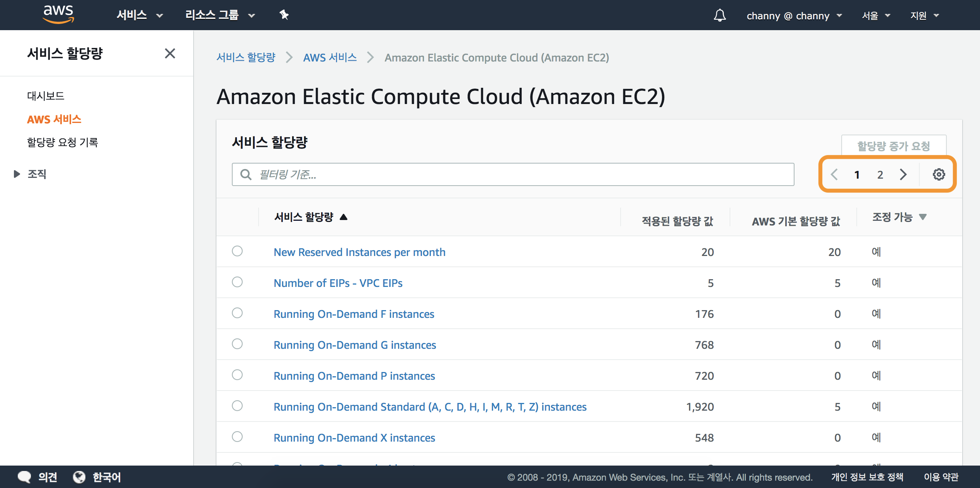
Task: Select radio for Running On-Demand G instances
Action: (237, 344)
